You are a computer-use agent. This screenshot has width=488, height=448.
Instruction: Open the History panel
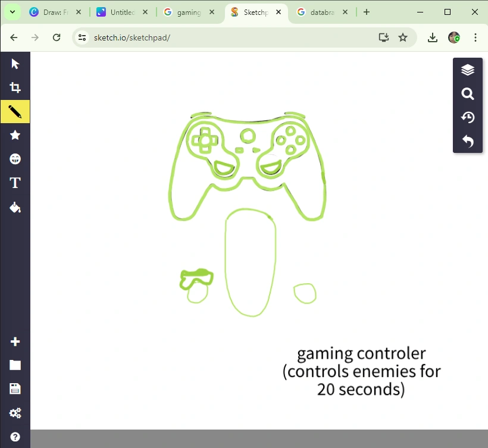pos(468,117)
